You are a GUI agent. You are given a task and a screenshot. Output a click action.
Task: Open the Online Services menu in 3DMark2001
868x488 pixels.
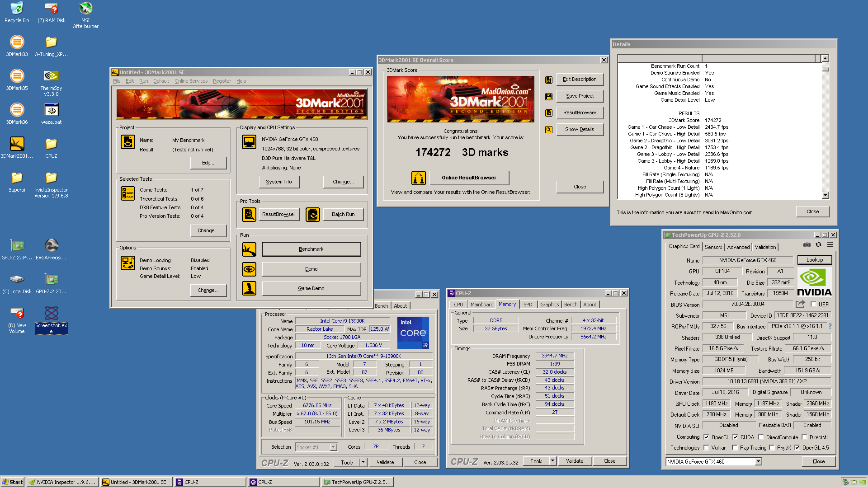(x=191, y=81)
